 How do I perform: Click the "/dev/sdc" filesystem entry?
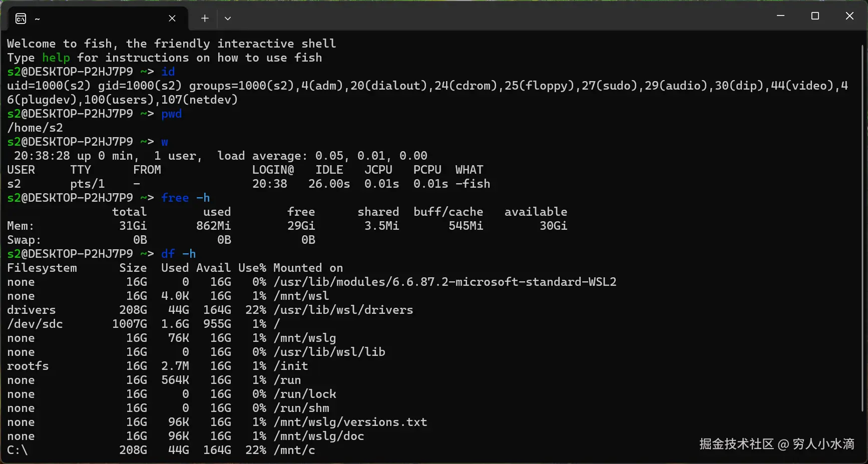click(35, 324)
